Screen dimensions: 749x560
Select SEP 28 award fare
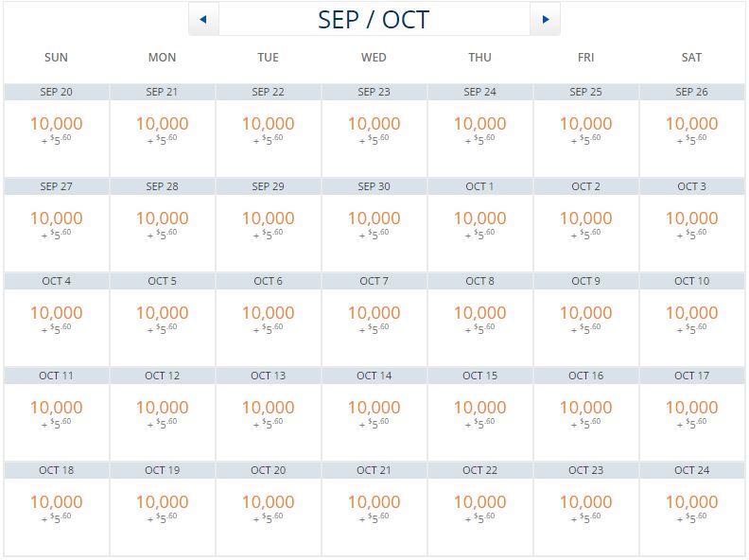(163, 224)
